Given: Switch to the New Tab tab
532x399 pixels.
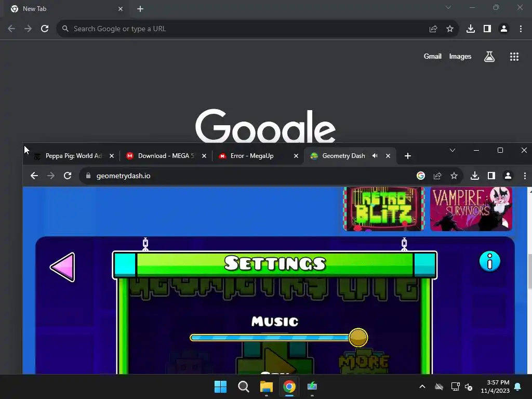Looking at the screenshot, I should point(66,9).
